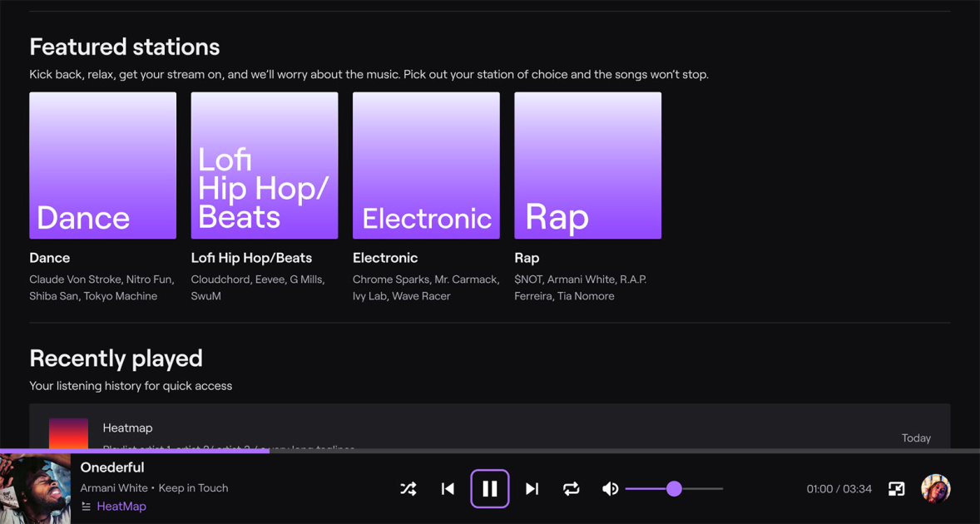Screen dimensions: 980x524
Task: Open the Dance station tile
Action: (103, 166)
